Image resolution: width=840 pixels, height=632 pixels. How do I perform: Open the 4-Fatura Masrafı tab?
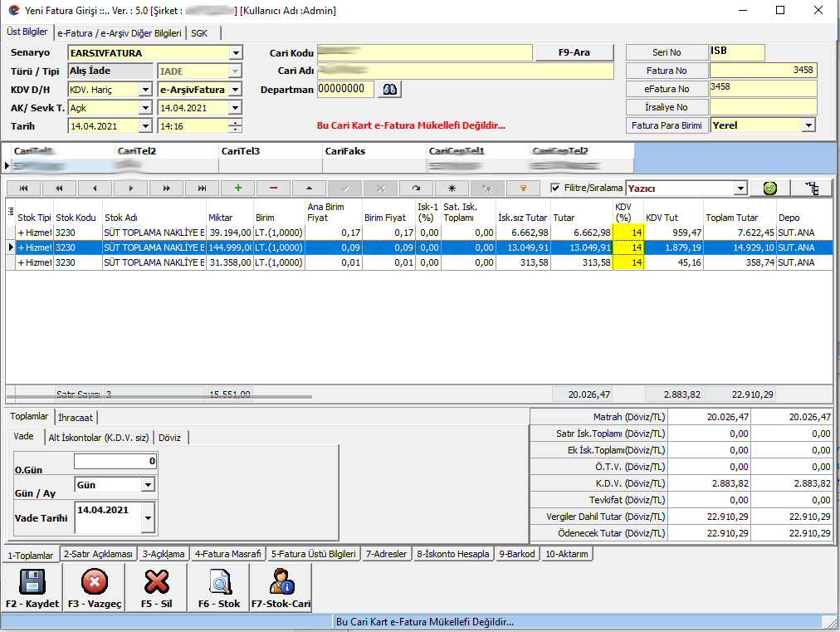click(x=227, y=554)
